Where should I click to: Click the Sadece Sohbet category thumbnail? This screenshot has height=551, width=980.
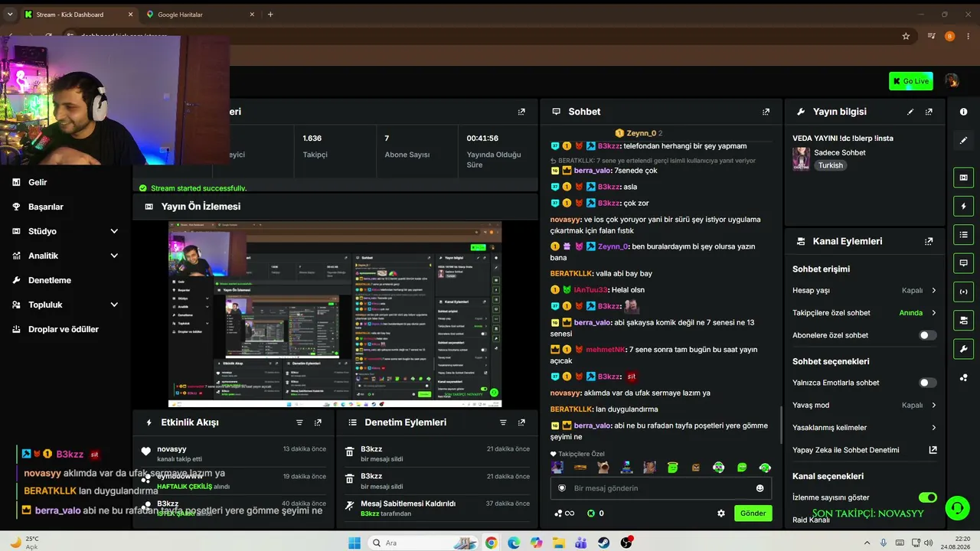click(x=801, y=158)
